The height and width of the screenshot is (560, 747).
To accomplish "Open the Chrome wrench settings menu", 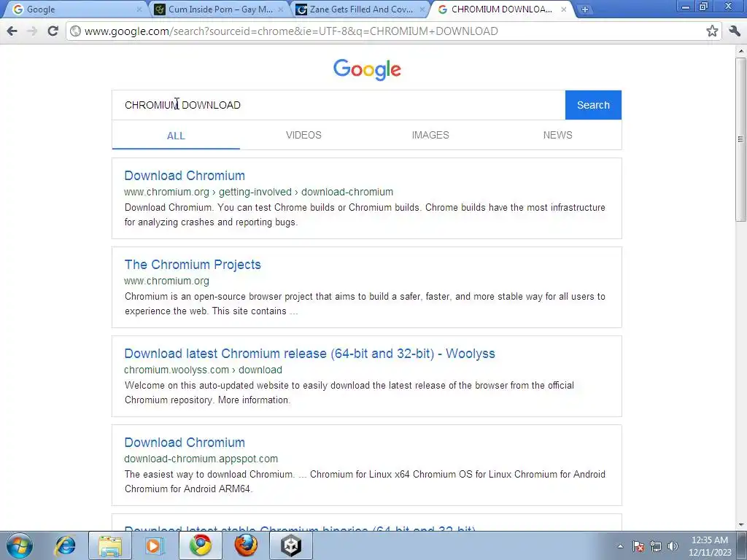I will [734, 31].
